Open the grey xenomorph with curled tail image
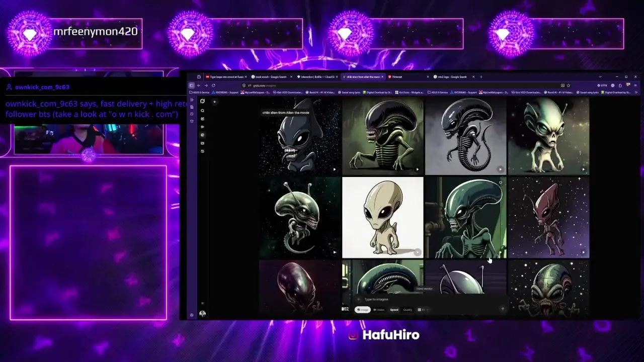Screen dimensions: 644x362 [465, 136]
